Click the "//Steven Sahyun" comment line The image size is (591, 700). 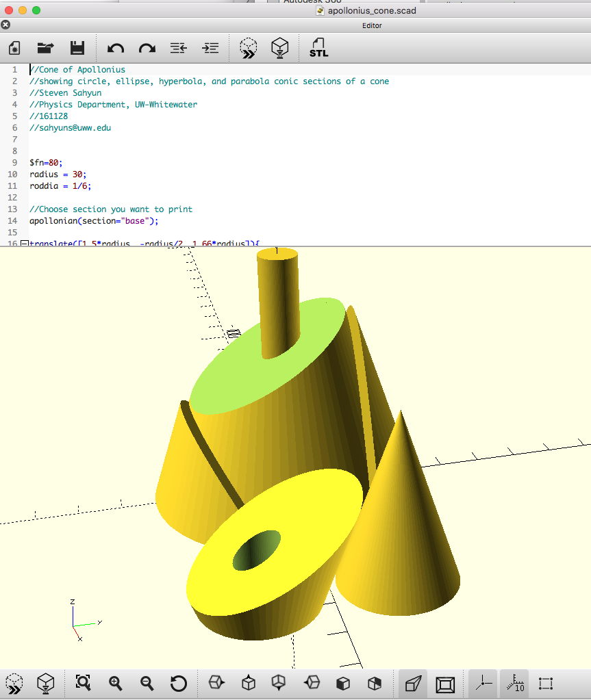coord(66,93)
